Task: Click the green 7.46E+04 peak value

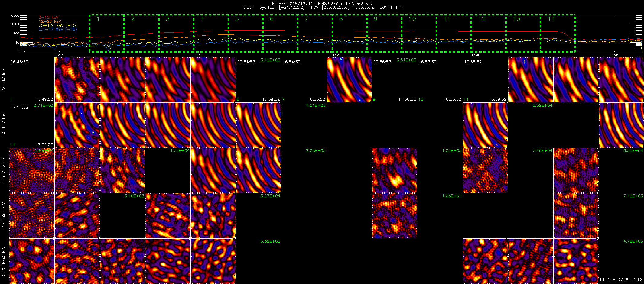Action: [542, 151]
